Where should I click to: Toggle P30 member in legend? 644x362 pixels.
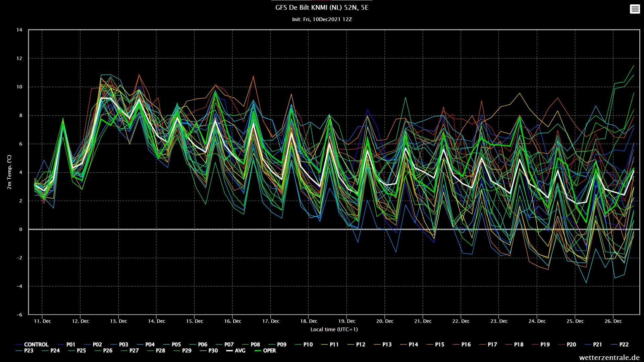[213, 351]
